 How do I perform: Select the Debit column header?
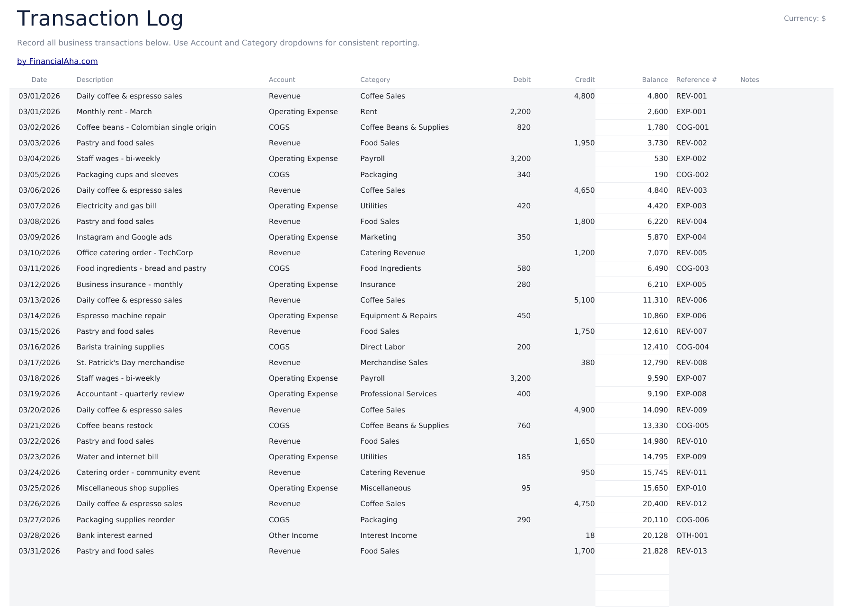point(522,80)
